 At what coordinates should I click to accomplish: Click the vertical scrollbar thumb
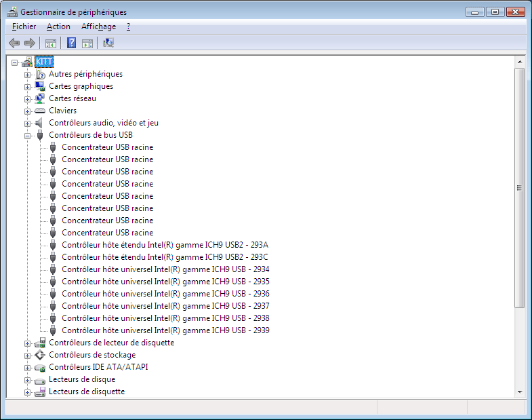(519, 188)
